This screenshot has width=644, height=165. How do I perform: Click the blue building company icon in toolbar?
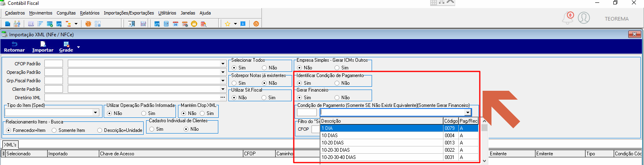pos(8,24)
